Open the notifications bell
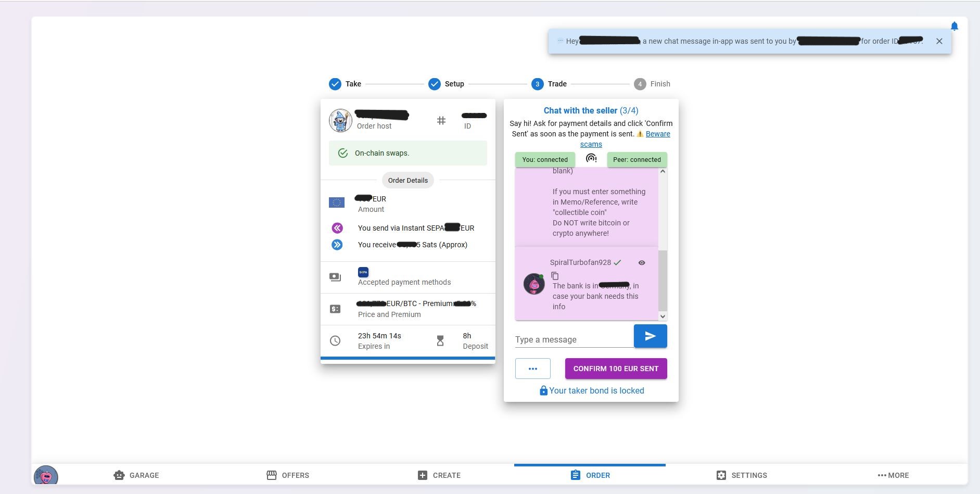The height and width of the screenshot is (494, 980). tap(954, 26)
